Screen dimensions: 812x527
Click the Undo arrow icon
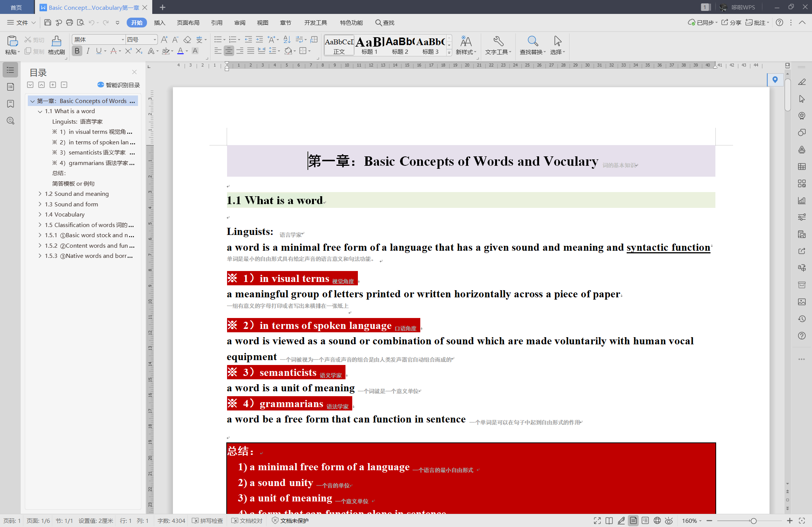[91, 23]
